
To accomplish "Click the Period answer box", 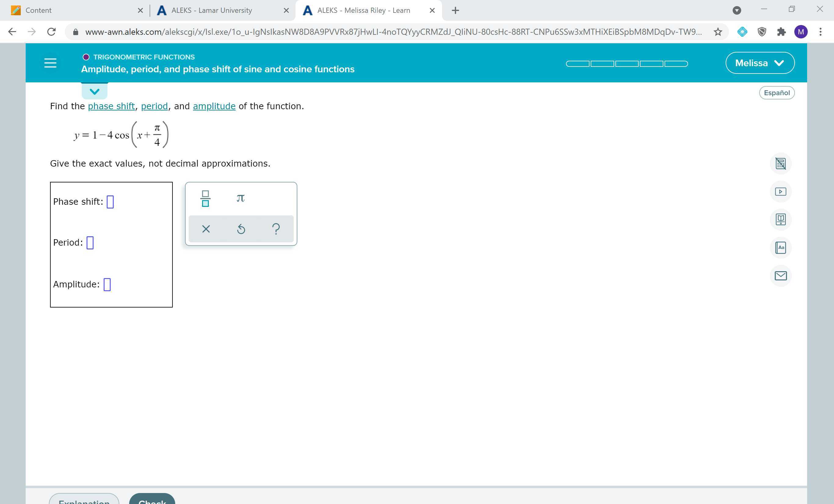I will coord(90,243).
